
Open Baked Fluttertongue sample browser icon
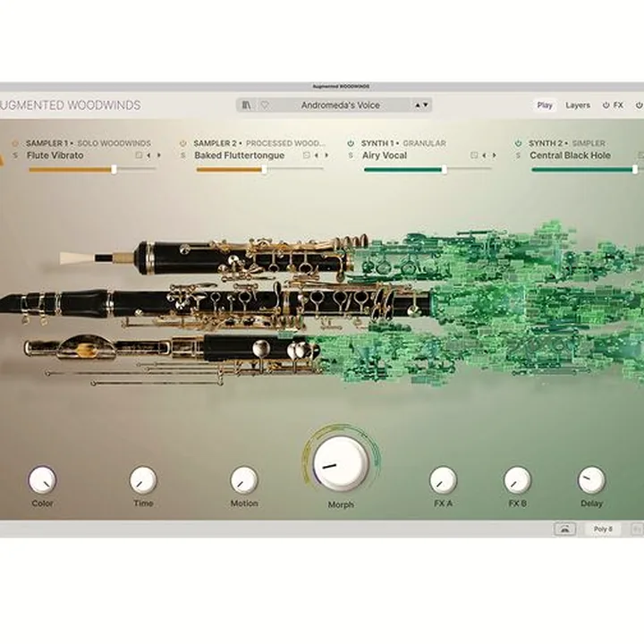click(307, 156)
